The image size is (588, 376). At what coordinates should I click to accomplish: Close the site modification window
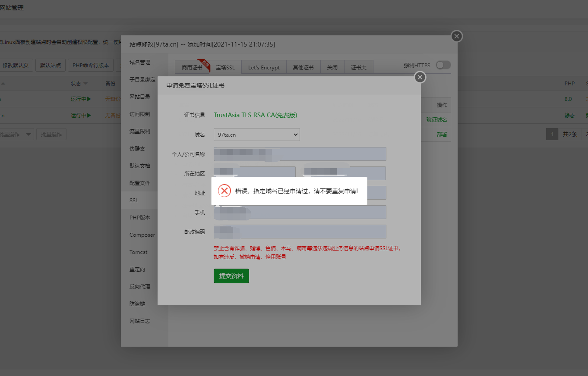click(x=457, y=36)
